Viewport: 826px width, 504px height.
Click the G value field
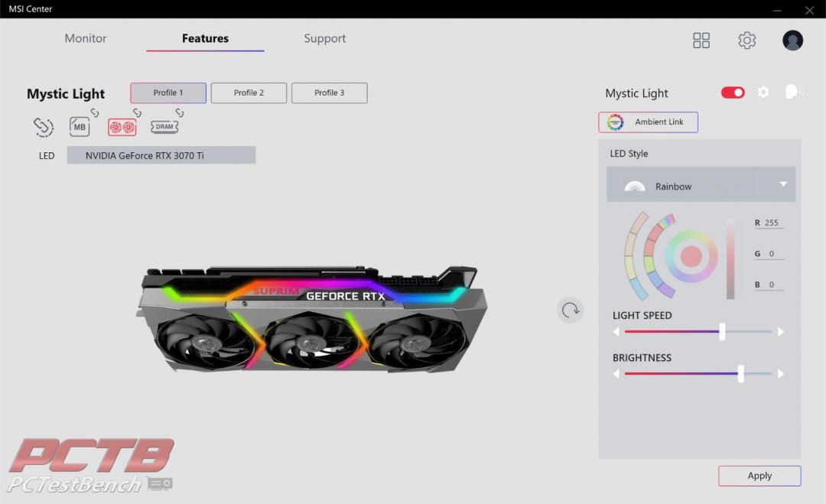[x=771, y=254]
